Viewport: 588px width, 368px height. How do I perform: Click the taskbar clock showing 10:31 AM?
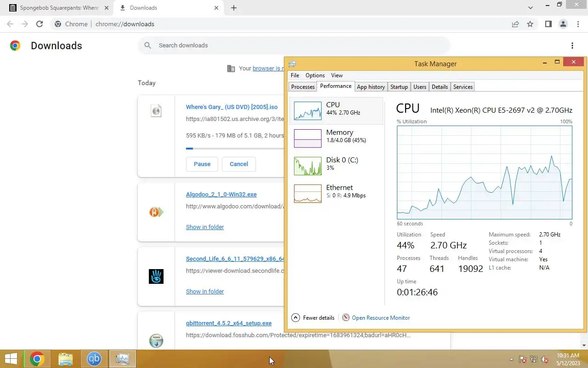[x=569, y=359]
